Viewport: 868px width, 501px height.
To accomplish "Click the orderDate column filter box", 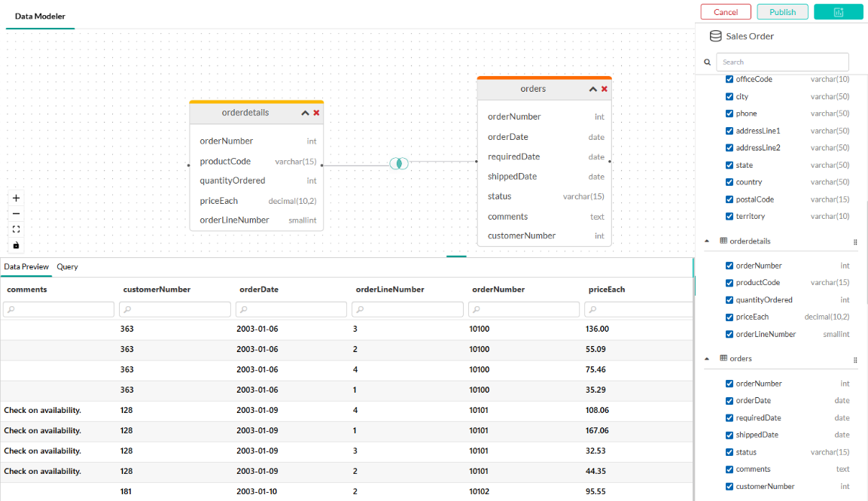I will coord(291,309).
